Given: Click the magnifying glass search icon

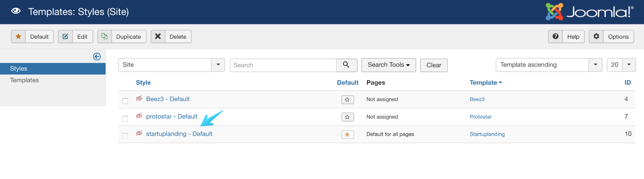Looking at the screenshot, I should point(346,65).
